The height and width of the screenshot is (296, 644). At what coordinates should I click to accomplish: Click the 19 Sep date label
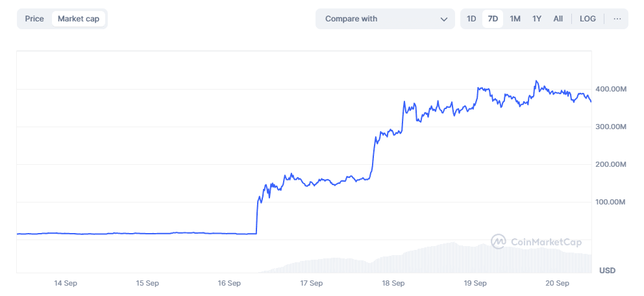coord(476,283)
